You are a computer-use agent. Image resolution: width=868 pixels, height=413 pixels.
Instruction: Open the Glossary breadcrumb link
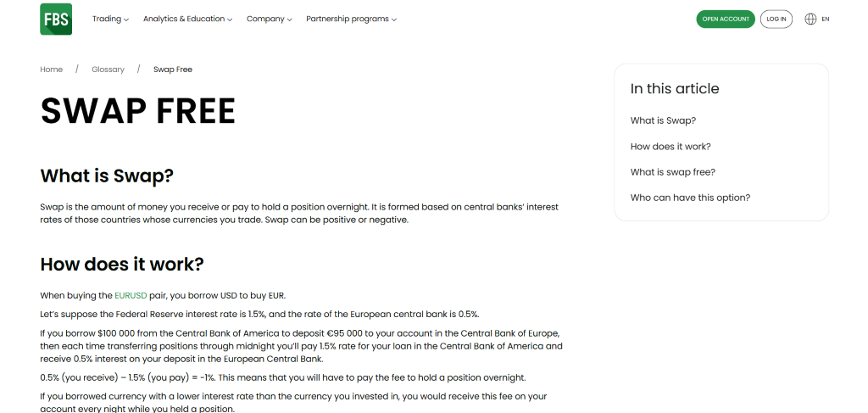point(108,70)
